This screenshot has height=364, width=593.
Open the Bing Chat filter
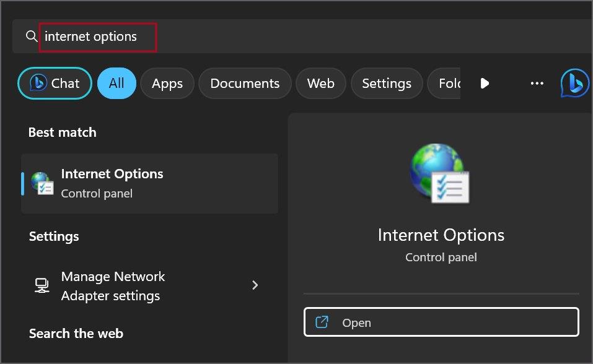point(55,83)
